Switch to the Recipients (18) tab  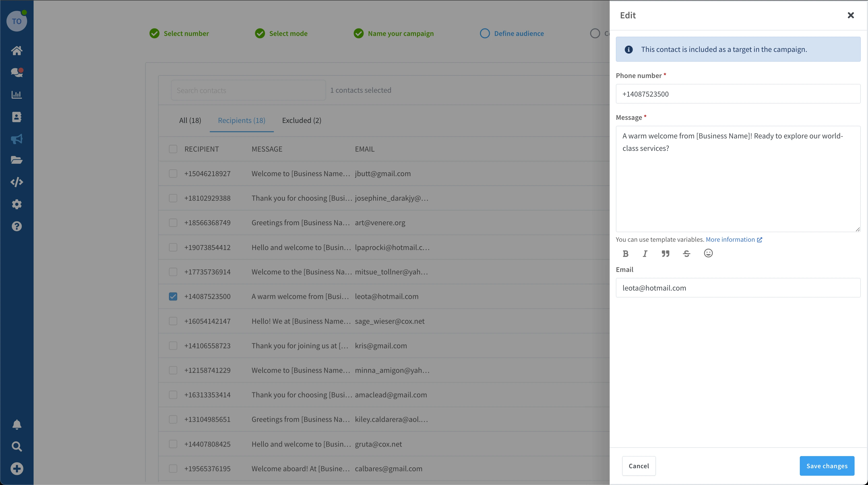pos(242,120)
